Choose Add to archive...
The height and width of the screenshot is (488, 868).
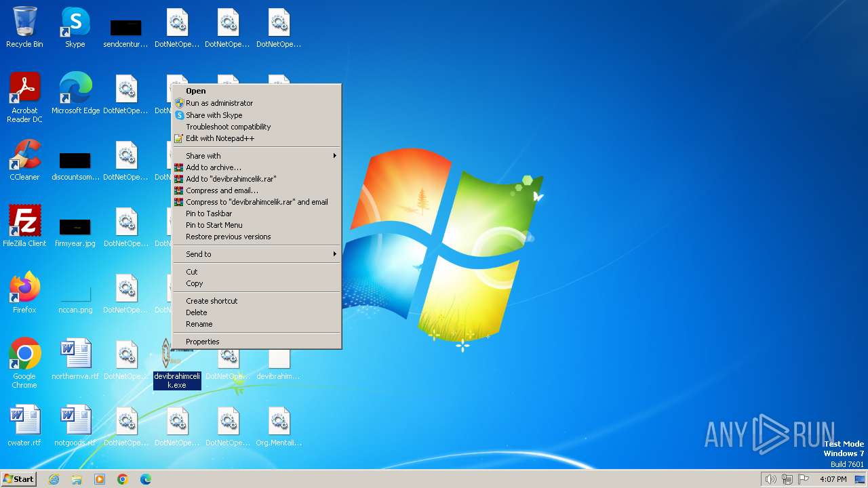coord(256,167)
